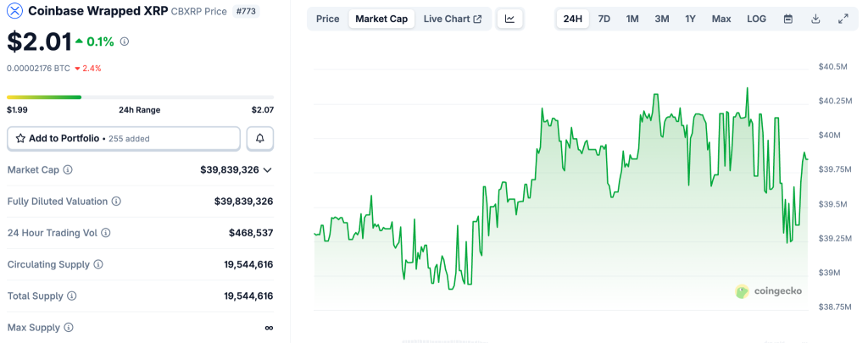Toggle the LOG scale option
The width and height of the screenshot is (868, 343).
(756, 19)
